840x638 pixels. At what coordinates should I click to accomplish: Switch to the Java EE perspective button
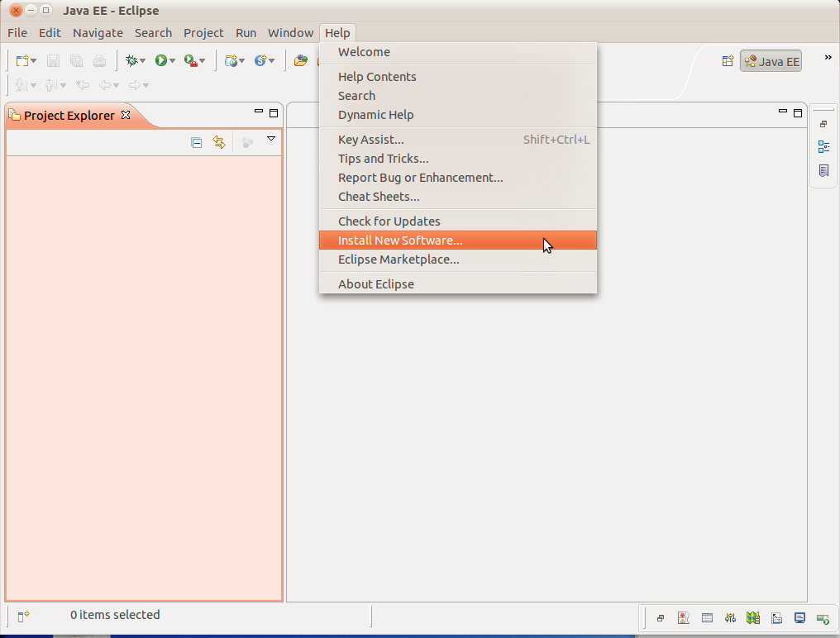coord(771,61)
